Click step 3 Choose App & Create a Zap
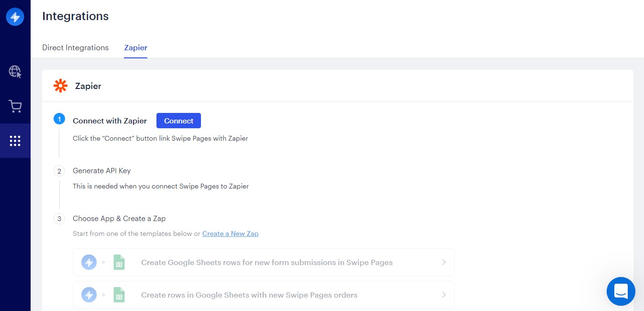 (x=119, y=219)
